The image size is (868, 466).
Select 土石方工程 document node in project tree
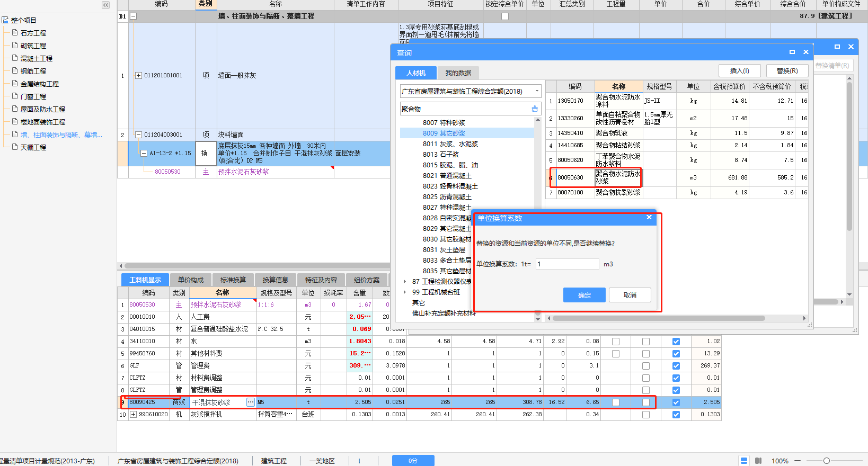pos(33,33)
